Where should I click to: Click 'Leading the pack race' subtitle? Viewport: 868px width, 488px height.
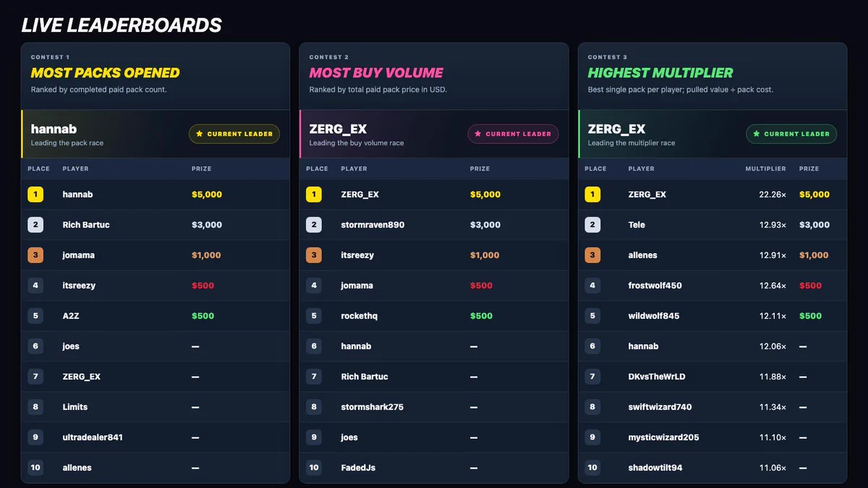tap(67, 143)
